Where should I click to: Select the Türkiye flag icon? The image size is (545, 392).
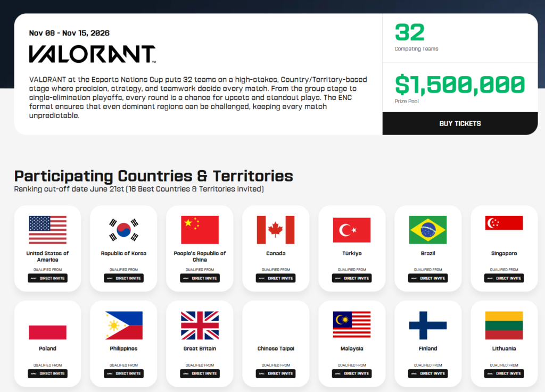[x=352, y=230]
